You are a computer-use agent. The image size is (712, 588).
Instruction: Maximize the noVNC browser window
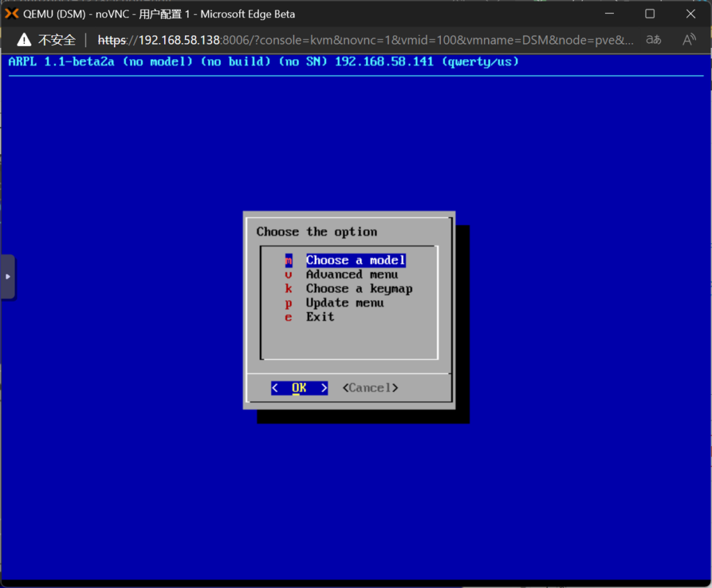click(650, 14)
